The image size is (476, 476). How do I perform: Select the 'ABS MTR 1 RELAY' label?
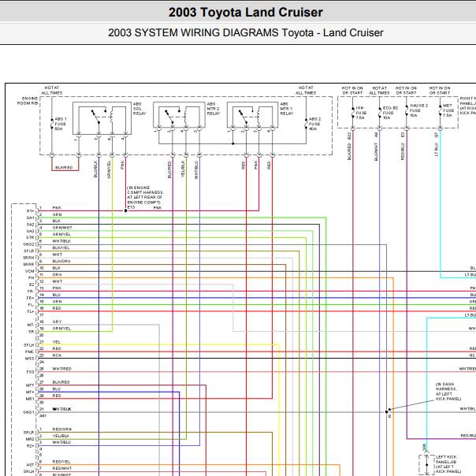(286, 109)
